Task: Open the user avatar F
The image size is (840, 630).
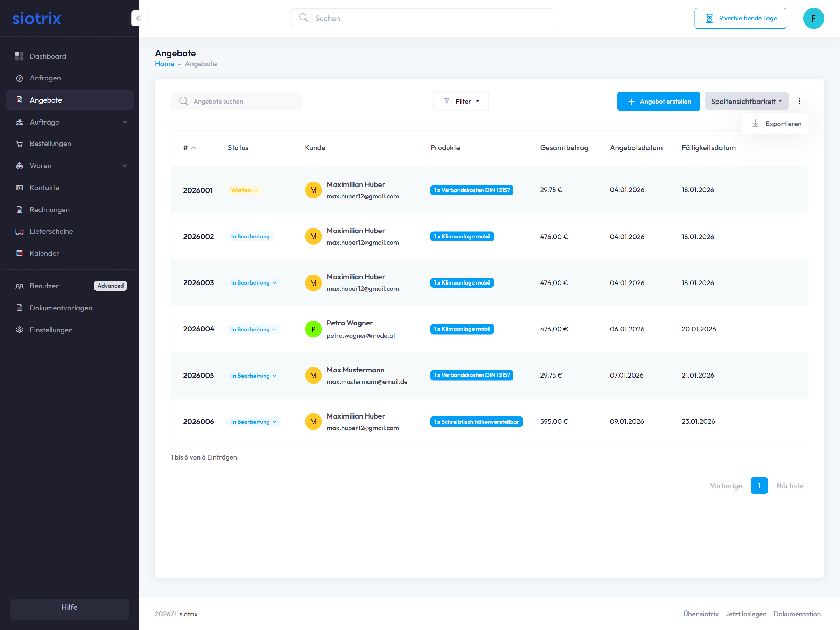Action: [813, 18]
